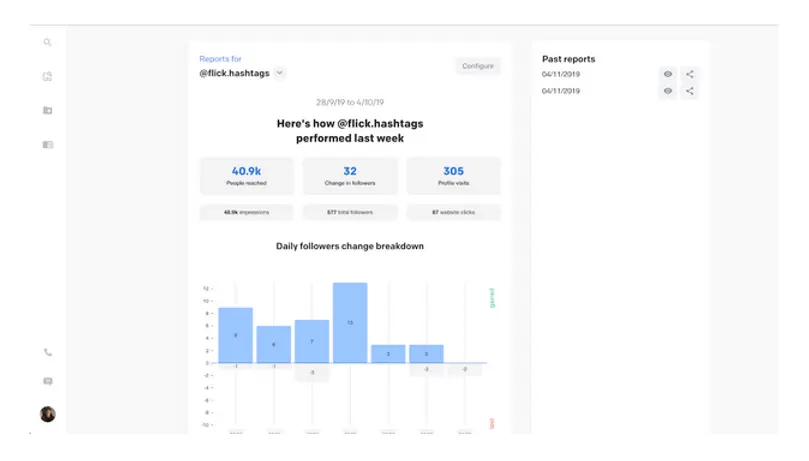Image resolution: width=809 pixels, height=461 pixels.
Task: Open search from the sidebar magnifier icon
Action: click(x=47, y=42)
